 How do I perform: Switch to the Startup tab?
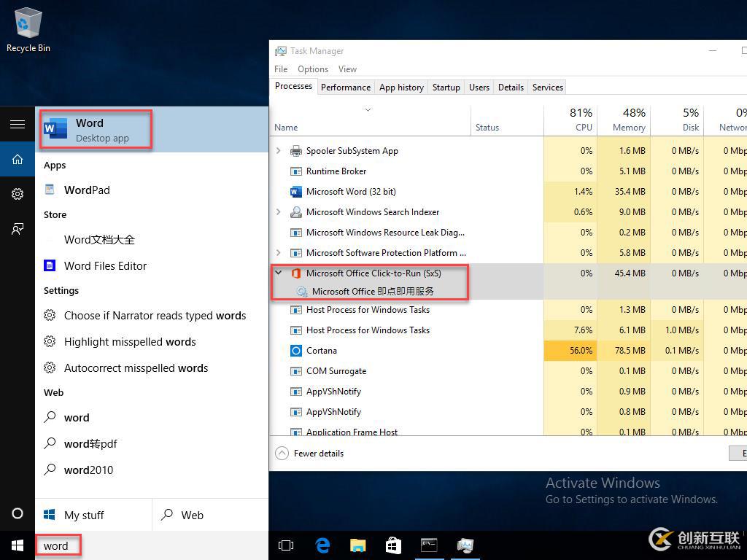coord(446,87)
